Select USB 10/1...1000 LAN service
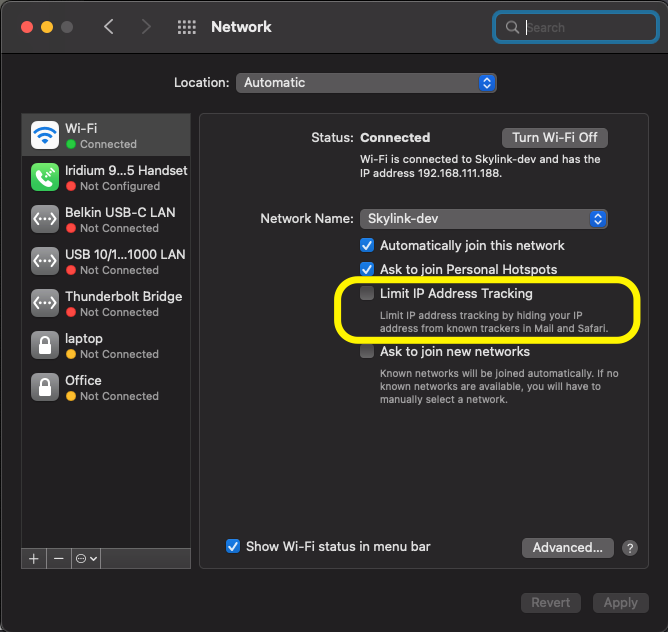The image size is (668, 632). tap(106, 261)
